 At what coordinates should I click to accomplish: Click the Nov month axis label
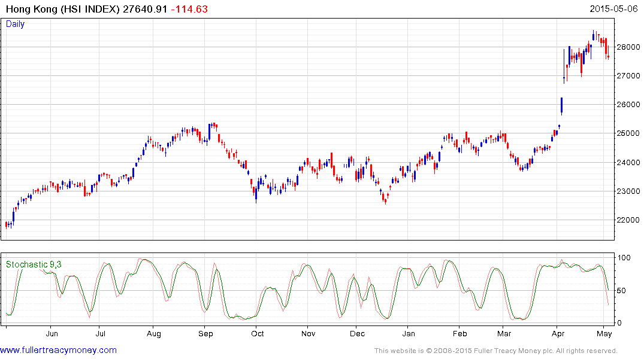(x=308, y=333)
